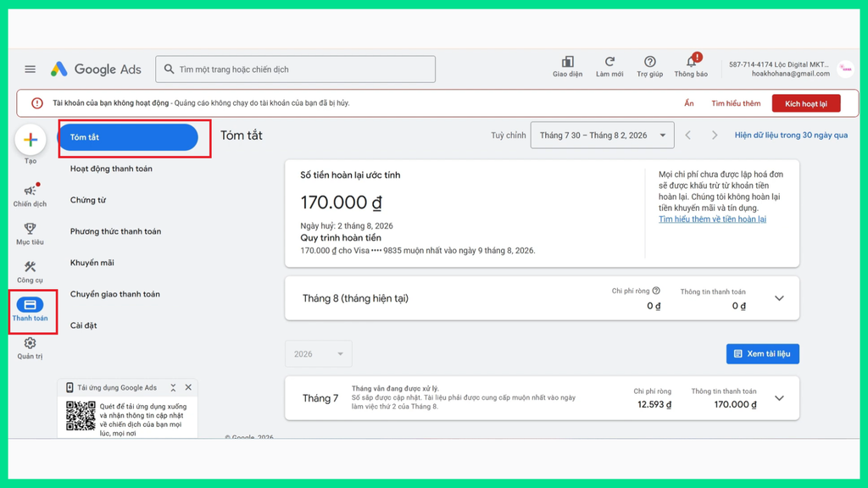This screenshot has height=488, width=868.
Task: Open the custom date range dropdown
Action: click(603, 135)
